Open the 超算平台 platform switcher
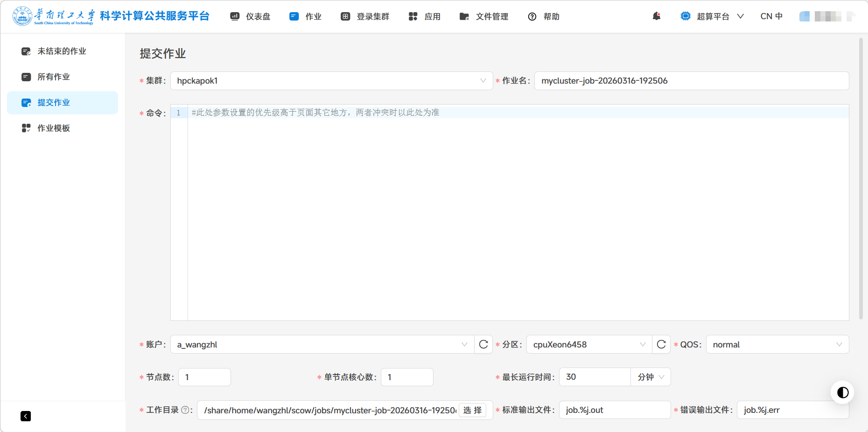The image size is (868, 432). pyautogui.click(x=712, y=16)
